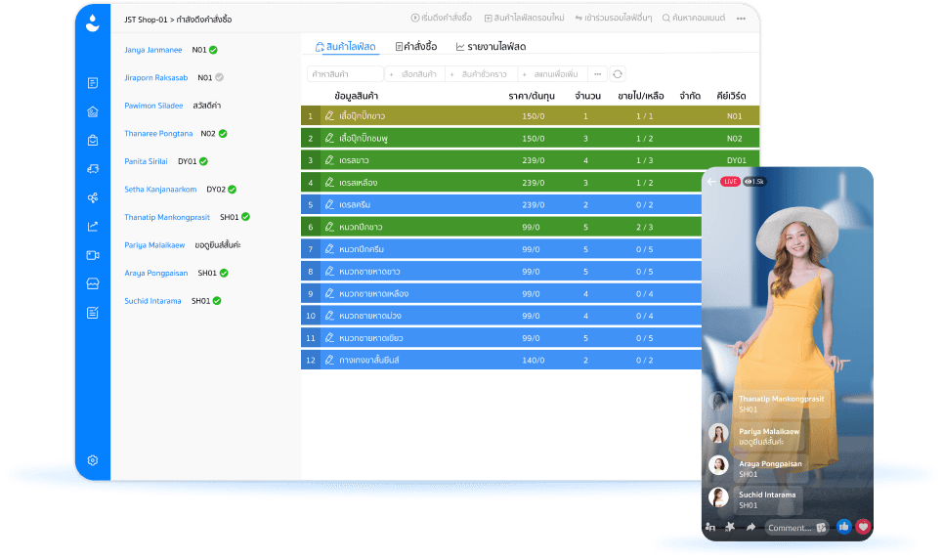Edit pencil icon for เดรสครีม row

coord(329,204)
